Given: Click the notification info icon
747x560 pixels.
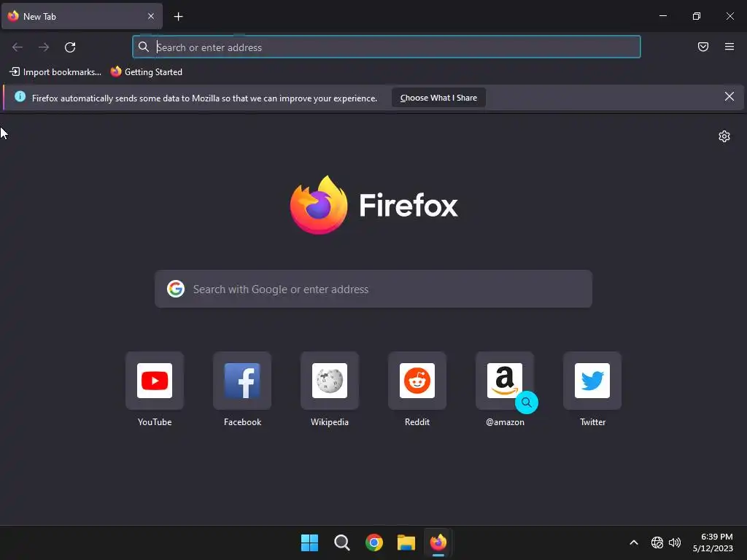Looking at the screenshot, I should [20, 97].
